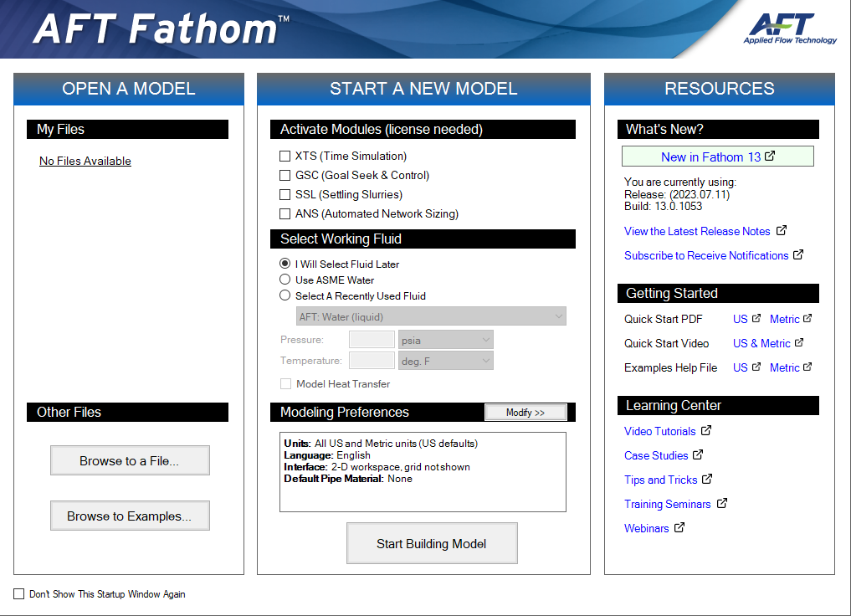This screenshot has height=616, width=851.
Task: Choose Select A Recently Used Fluid
Action: click(x=285, y=296)
